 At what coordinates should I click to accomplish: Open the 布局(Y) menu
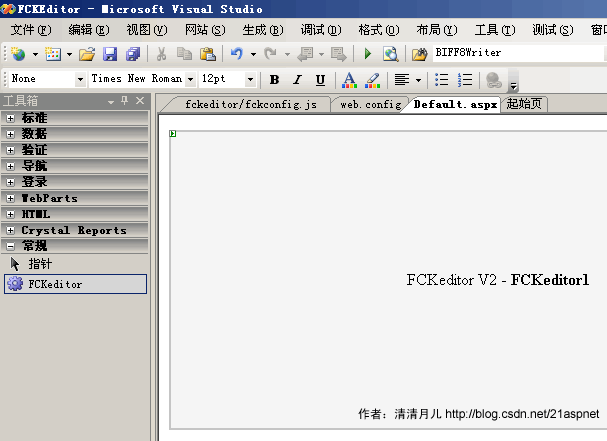(x=437, y=30)
